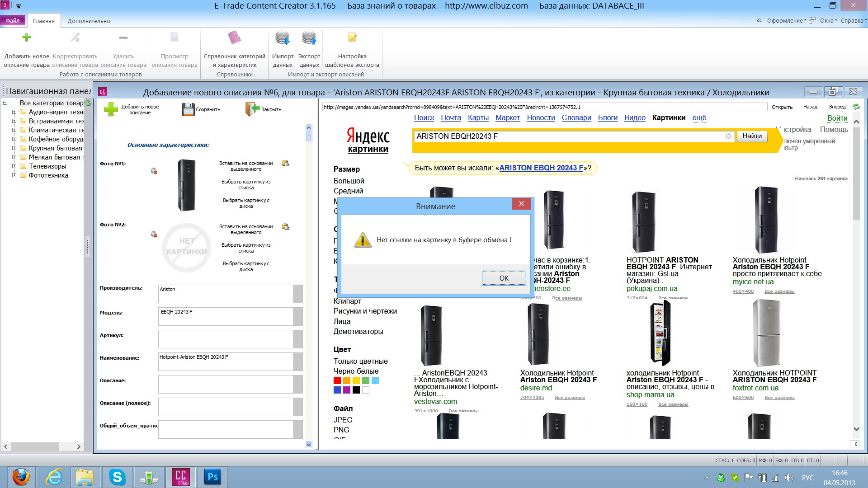
Task: Expand the Фототехника category node
Action: 14,175
